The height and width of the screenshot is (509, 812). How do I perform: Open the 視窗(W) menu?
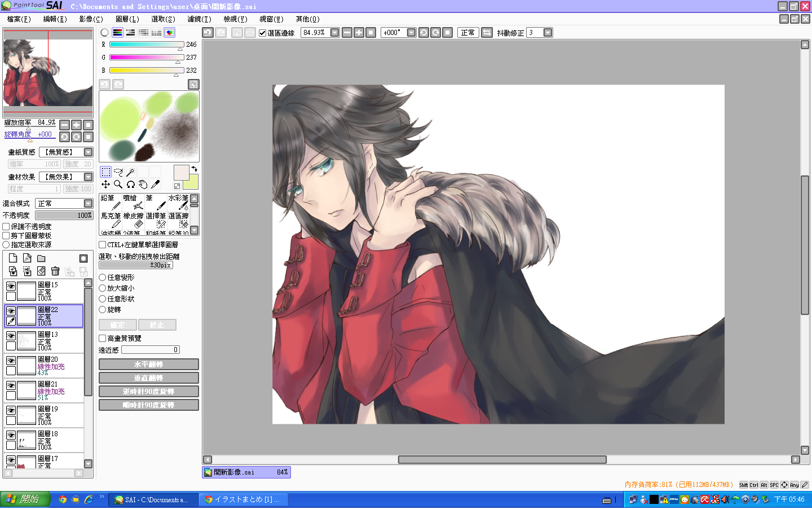pyautogui.click(x=271, y=19)
